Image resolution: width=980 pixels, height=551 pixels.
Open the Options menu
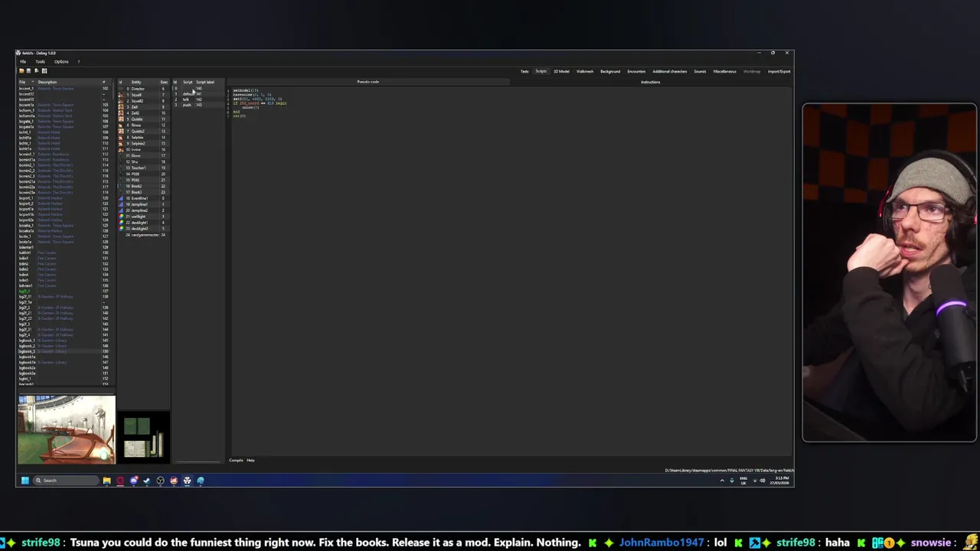click(x=61, y=62)
